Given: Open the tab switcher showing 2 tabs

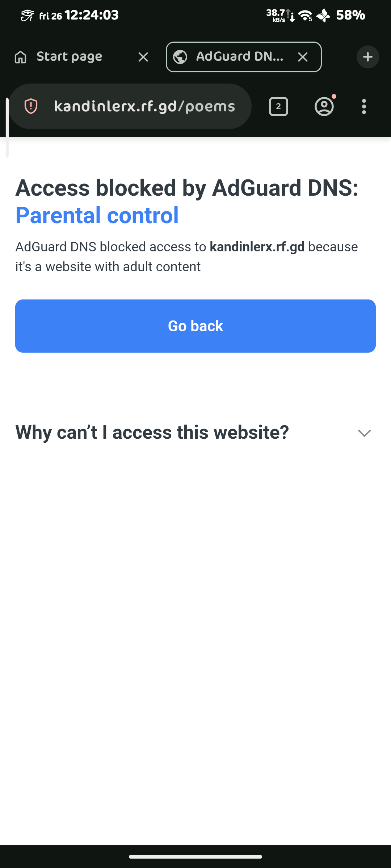Looking at the screenshot, I should 278,107.
